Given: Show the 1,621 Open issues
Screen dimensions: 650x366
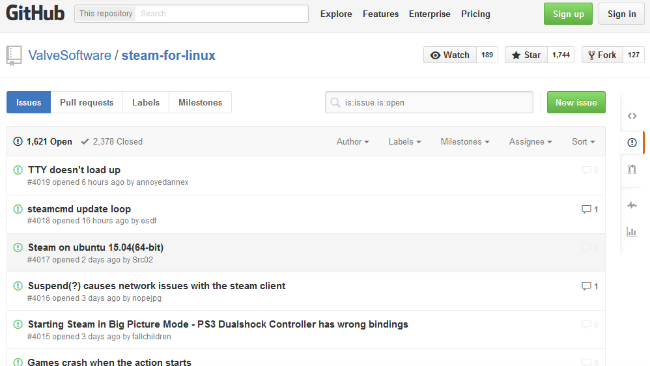Looking at the screenshot, I should point(43,142).
